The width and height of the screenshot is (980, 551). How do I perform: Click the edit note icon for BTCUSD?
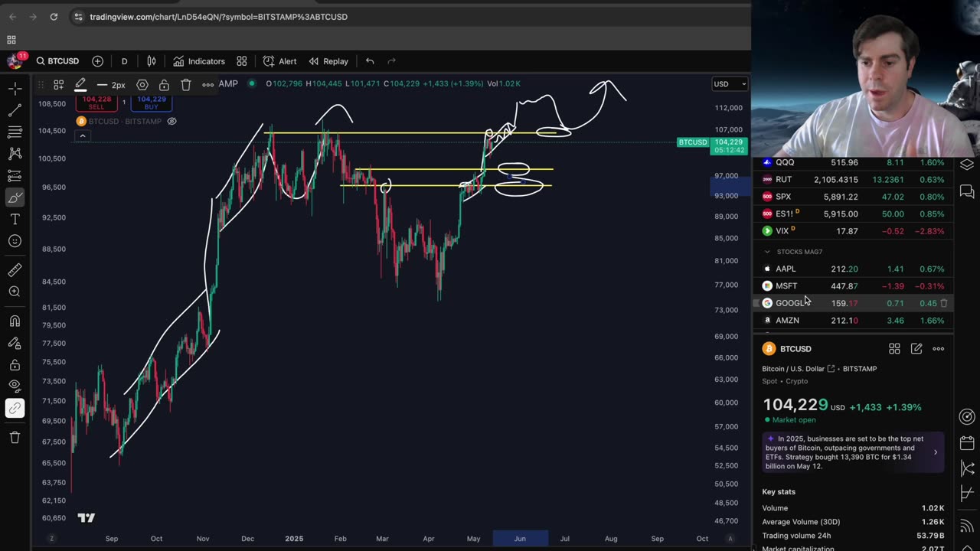pyautogui.click(x=916, y=349)
